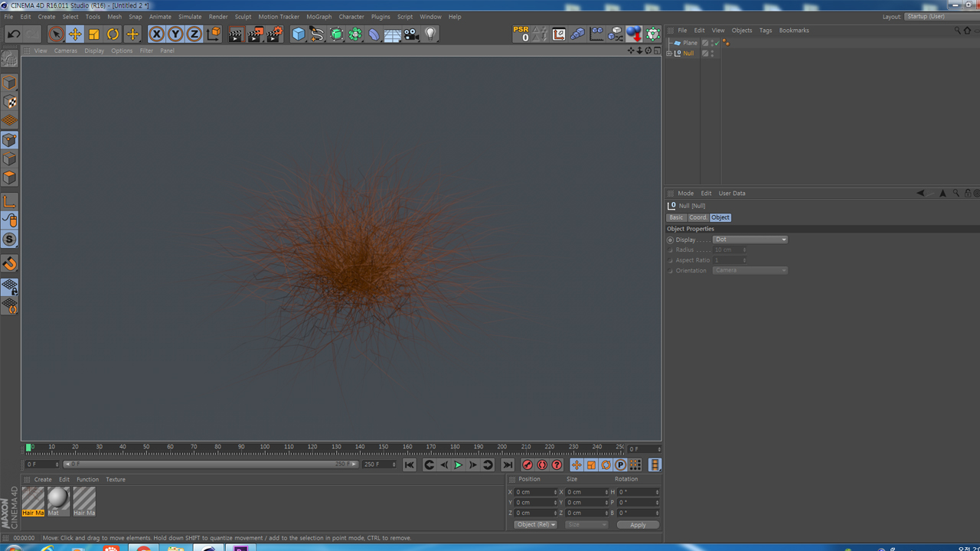Open viewport Cameras menu
This screenshot has width=980, height=551.
pyautogui.click(x=65, y=51)
